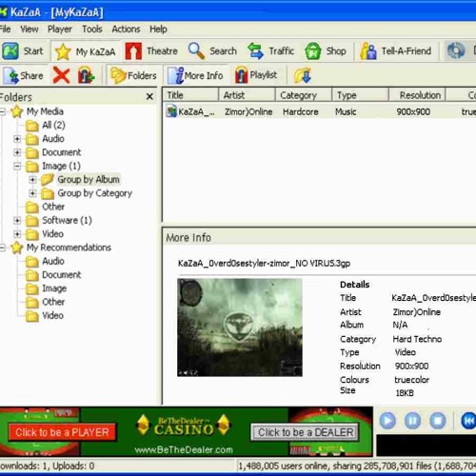Sort the list by the Resolution column

417,95
